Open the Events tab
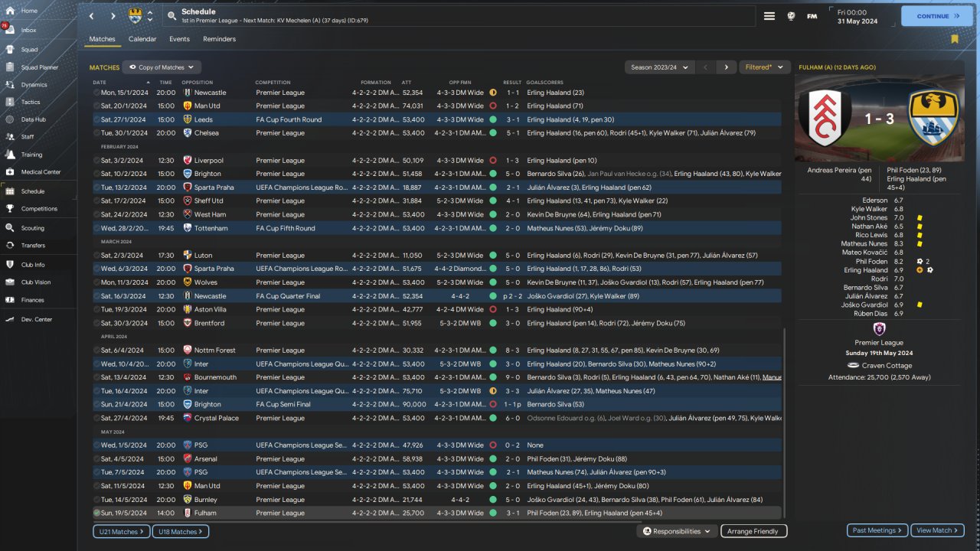This screenshot has width=980, height=551. coord(180,39)
